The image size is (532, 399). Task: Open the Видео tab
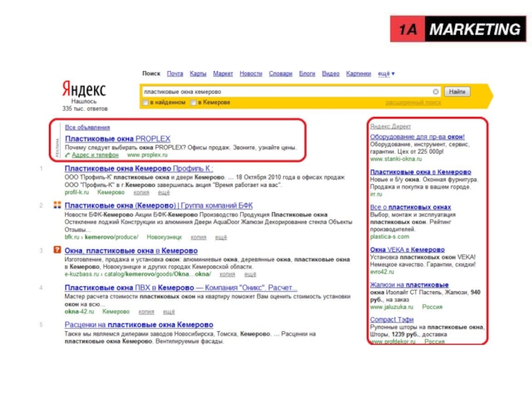(331, 74)
